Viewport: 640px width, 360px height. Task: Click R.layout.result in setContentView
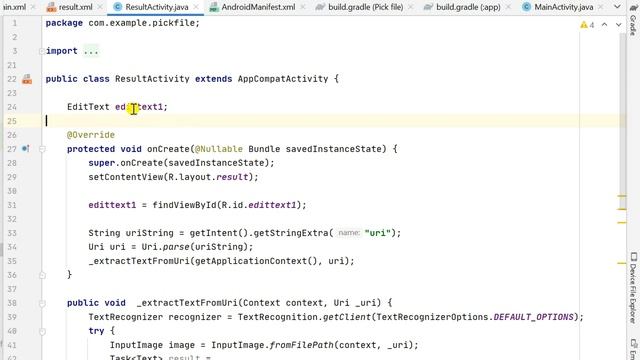click(208, 177)
